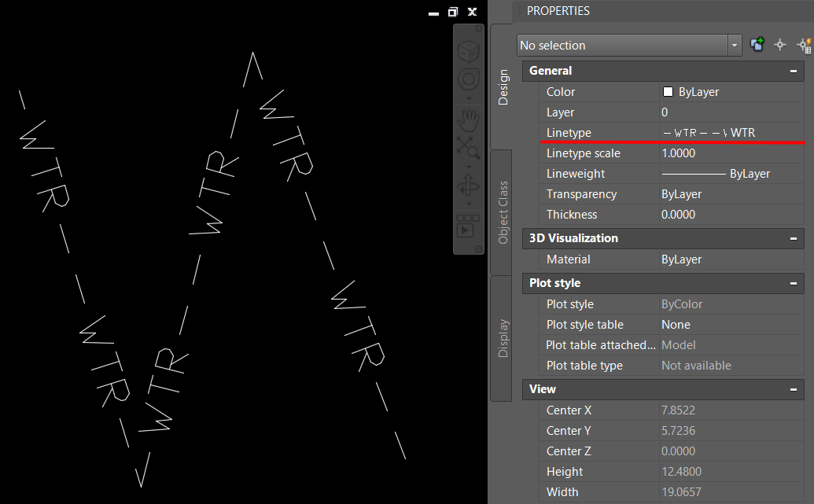Click the Lineweight ByLayer value
The image size is (814, 504).
coord(731,173)
